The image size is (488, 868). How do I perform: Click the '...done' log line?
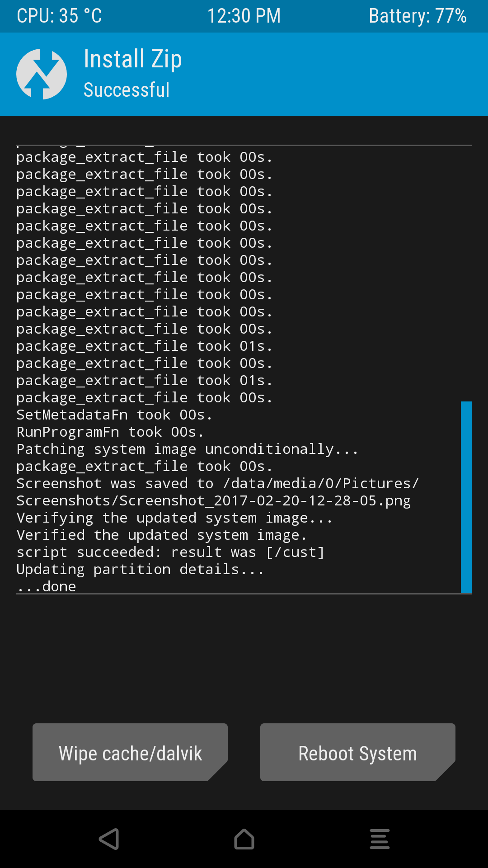[x=46, y=586]
